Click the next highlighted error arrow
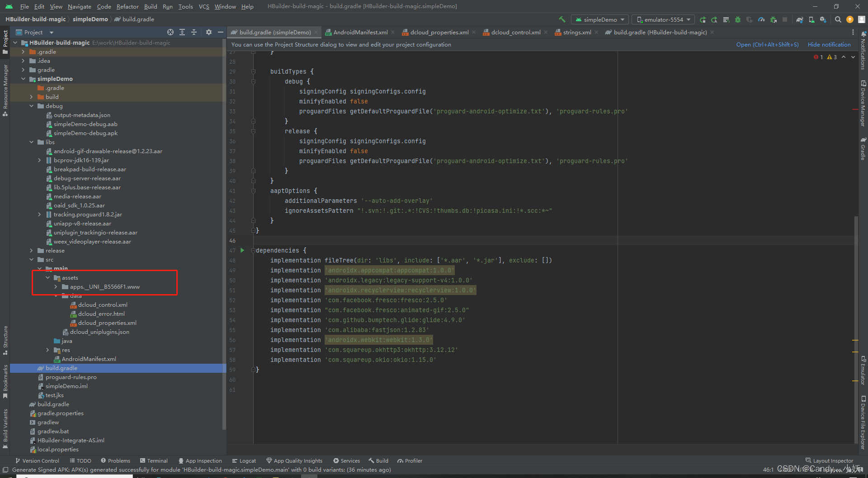This screenshot has height=478, width=868. pyautogui.click(x=853, y=57)
